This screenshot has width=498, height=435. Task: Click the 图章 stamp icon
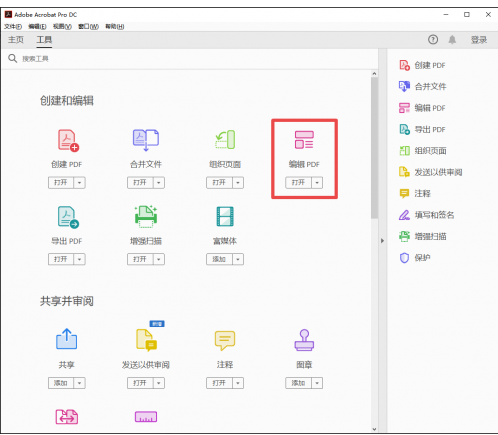(304, 340)
